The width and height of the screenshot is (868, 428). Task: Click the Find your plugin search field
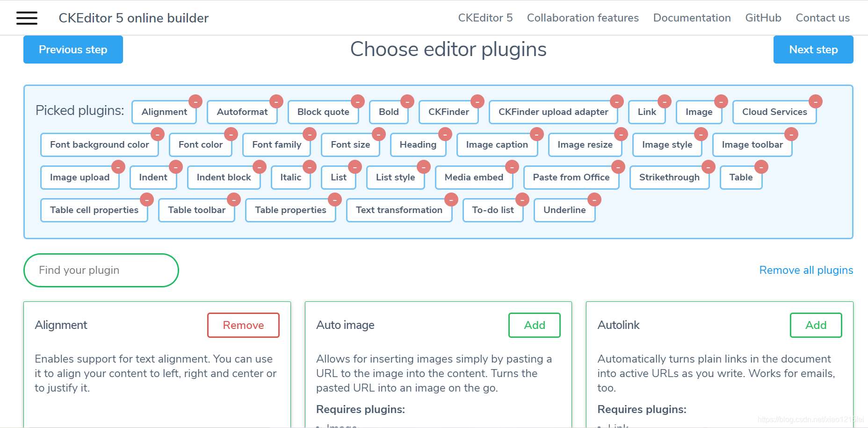101,270
